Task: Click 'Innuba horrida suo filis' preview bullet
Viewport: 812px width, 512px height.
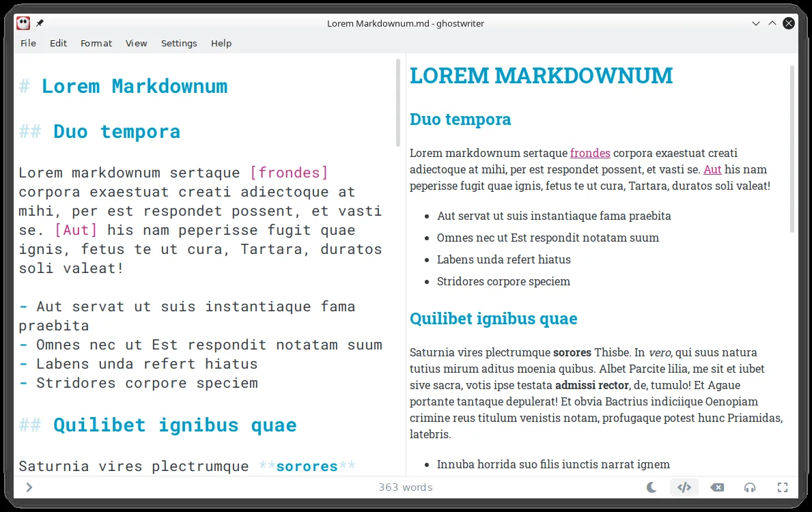Action: pyautogui.click(x=553, y=464)
